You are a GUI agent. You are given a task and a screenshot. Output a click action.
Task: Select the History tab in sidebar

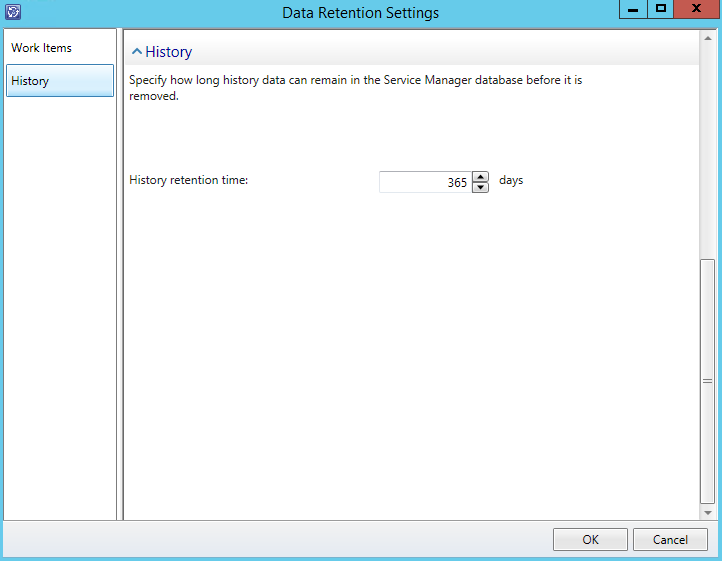click(60, 81)
